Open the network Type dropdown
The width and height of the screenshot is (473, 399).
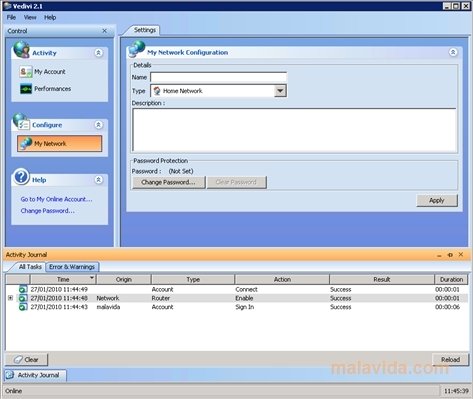(280, 91)
